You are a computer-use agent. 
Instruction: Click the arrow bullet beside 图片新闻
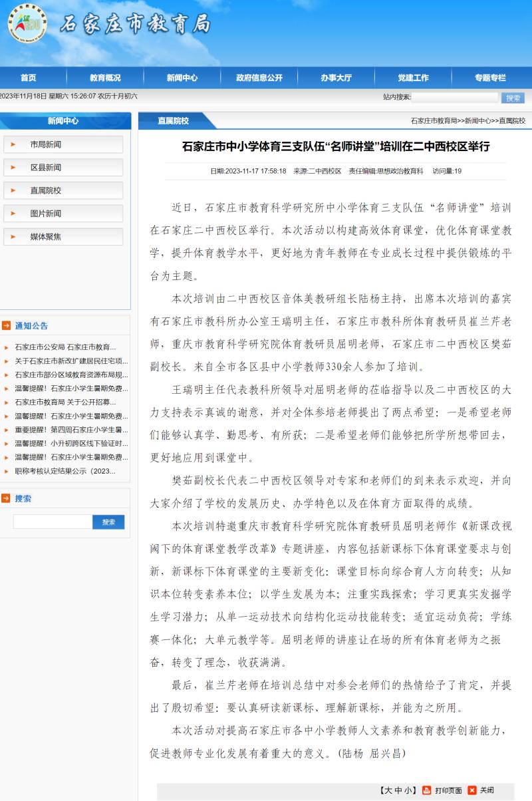coord(13,214)
